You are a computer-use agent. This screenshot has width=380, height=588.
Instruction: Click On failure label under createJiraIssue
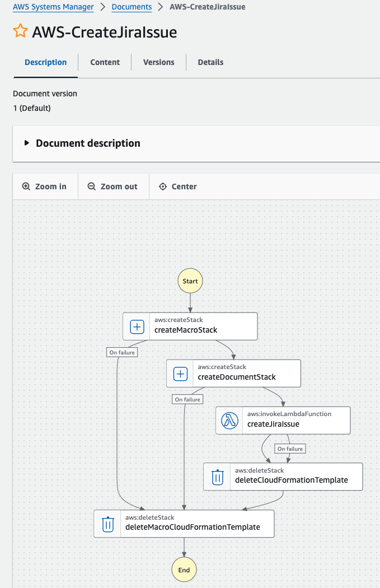coord(290,449)
